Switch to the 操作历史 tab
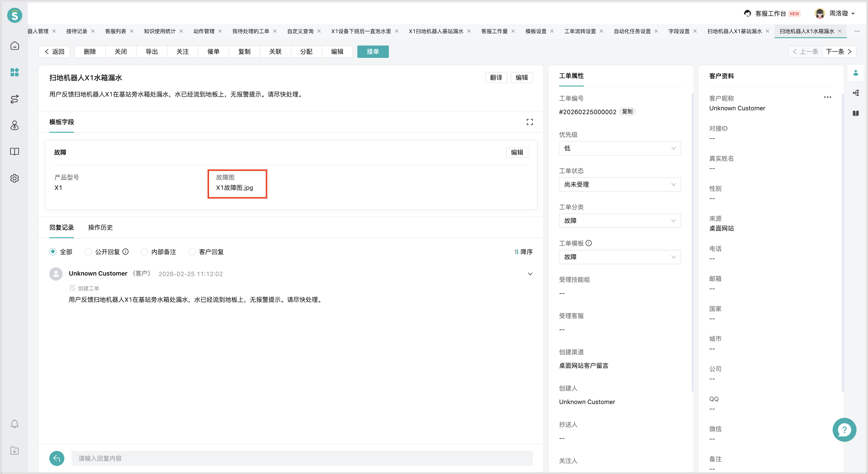Image resolution: width=868 pixels, height=474 pixels. coord(100,227)
